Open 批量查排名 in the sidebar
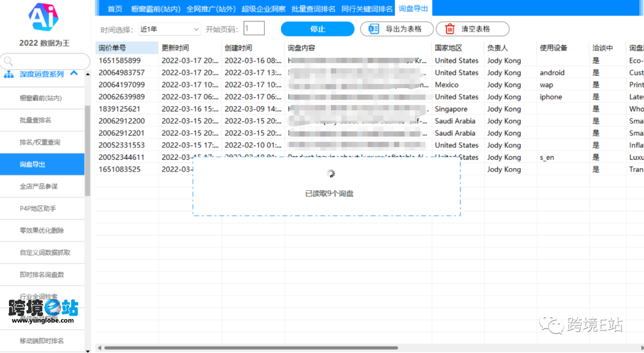Image resolution: width=644 pixels, height=353 pixels. click(x=42, y=120)
